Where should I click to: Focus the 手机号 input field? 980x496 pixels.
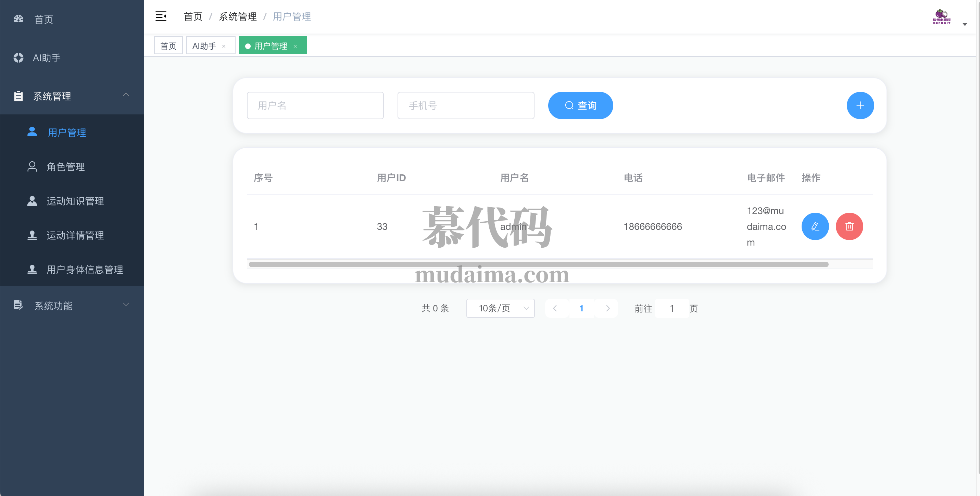tap(465, 106)
